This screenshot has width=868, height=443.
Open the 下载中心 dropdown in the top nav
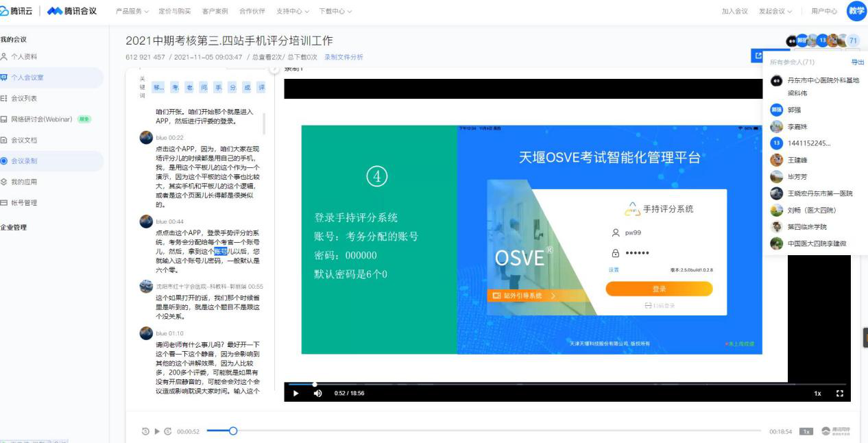click(x=335, y=12)
